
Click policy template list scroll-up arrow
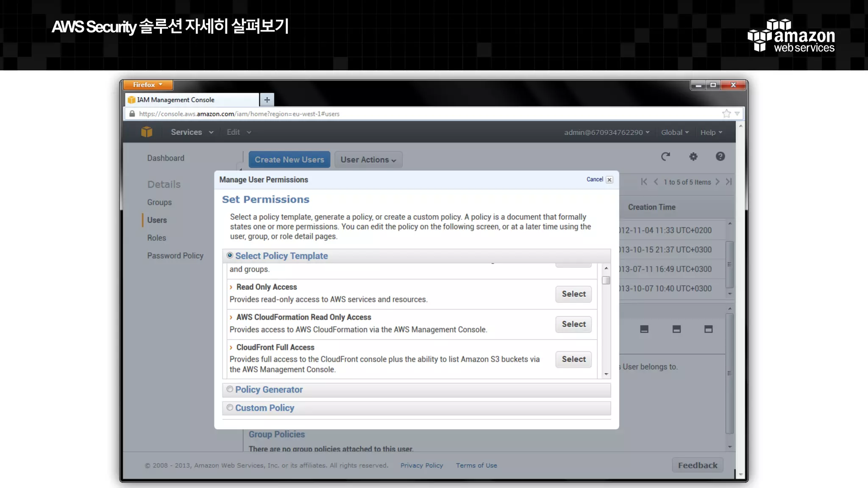pyautogui.click(x=606, y=268)
